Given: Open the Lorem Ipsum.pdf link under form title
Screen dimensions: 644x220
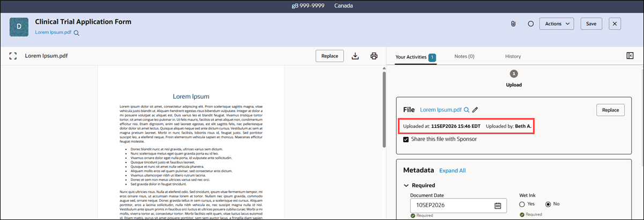Looking at the screenshot, I should click(x=53, y=33).
